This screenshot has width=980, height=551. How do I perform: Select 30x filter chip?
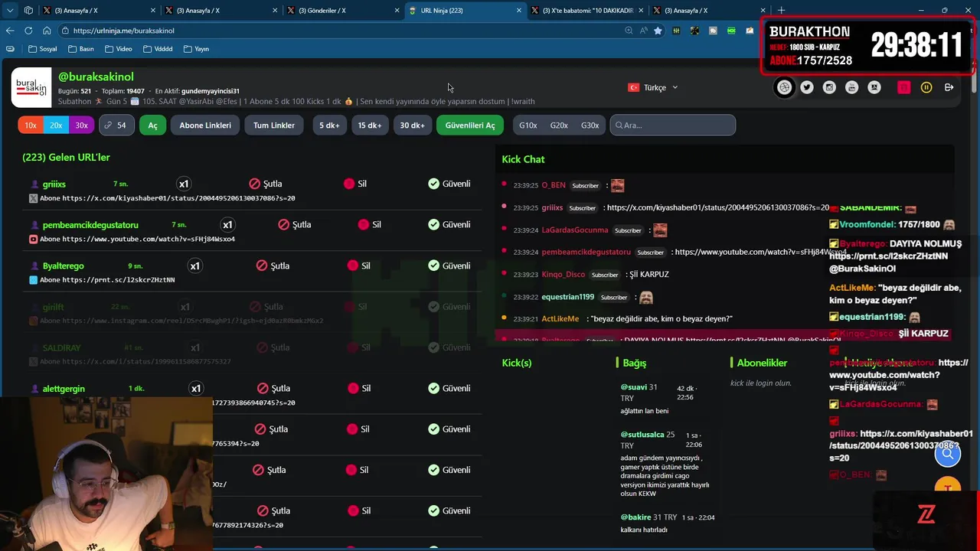click(81, 125)
